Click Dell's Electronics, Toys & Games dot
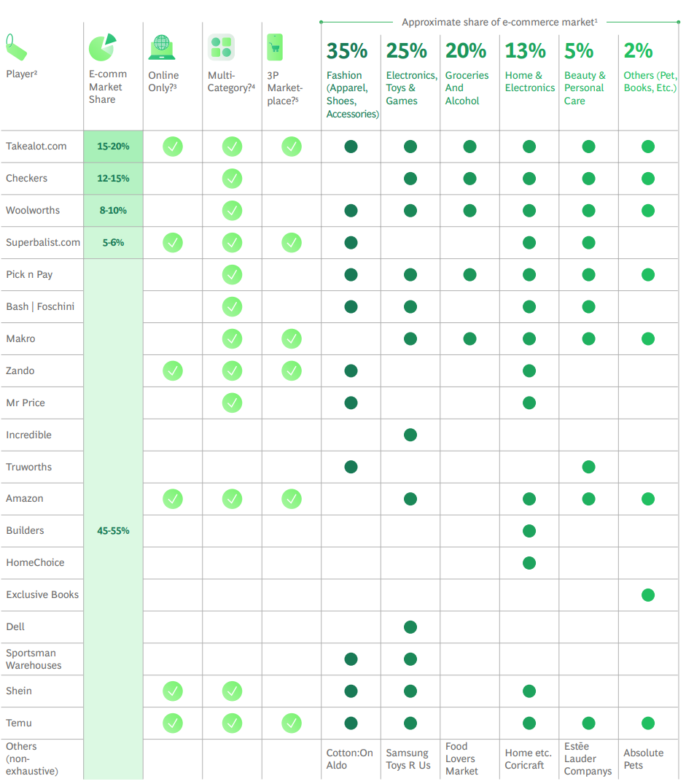686x784 pixels. tap(410, 627)
